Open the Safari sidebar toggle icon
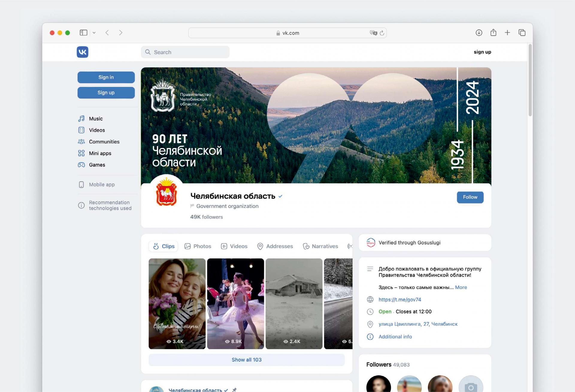Screen dimensions: 575x392 (83, 33)
